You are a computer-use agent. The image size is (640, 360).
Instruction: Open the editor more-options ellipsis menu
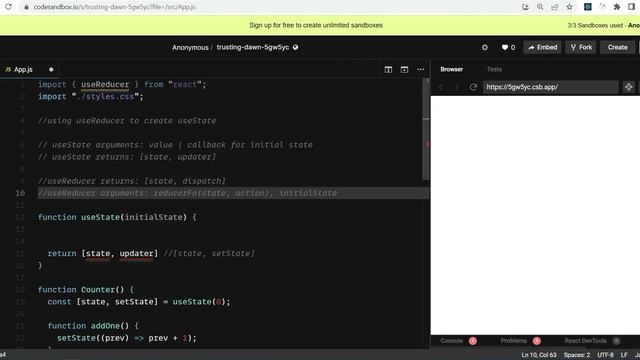pyautogui.click(x=420, y=69)
